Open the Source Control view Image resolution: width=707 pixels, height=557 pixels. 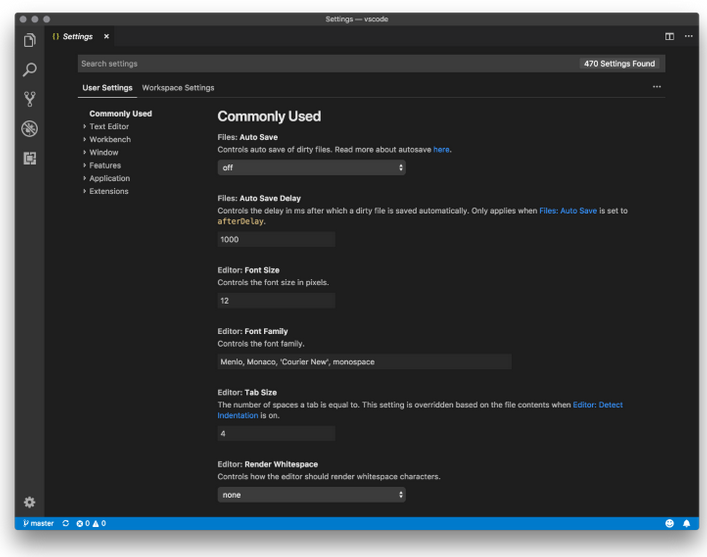29,99
